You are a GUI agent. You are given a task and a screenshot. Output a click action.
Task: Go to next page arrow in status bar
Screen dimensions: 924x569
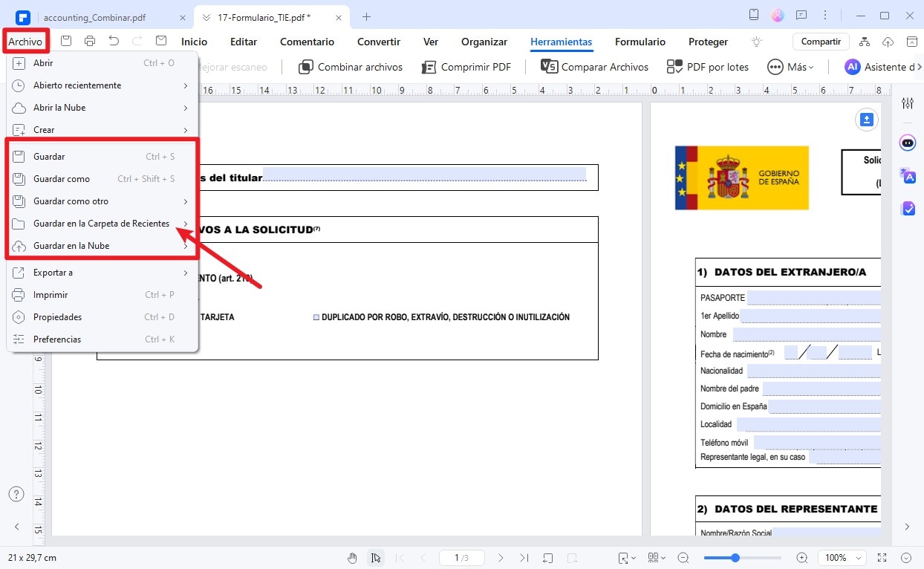pyautogui.click(x=501, y=558)
